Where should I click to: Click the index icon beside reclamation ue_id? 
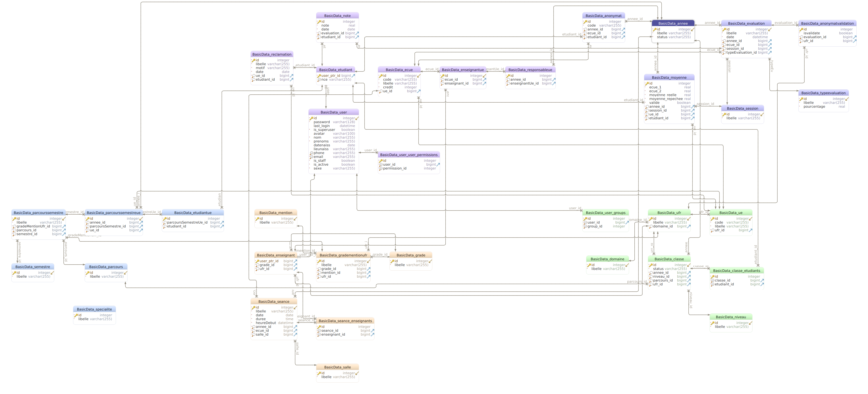pyautogui.click(x=253, y=76)
